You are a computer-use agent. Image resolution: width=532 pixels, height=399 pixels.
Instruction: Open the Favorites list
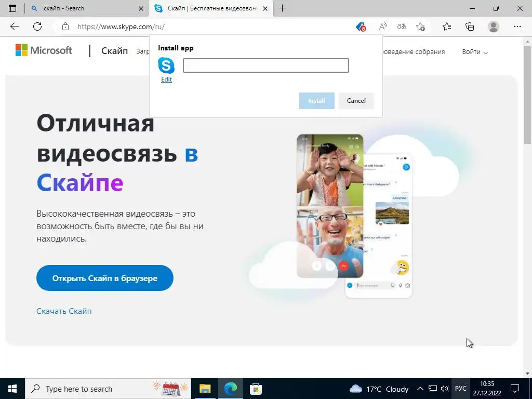pyautogui.click(x=447, y=26)
